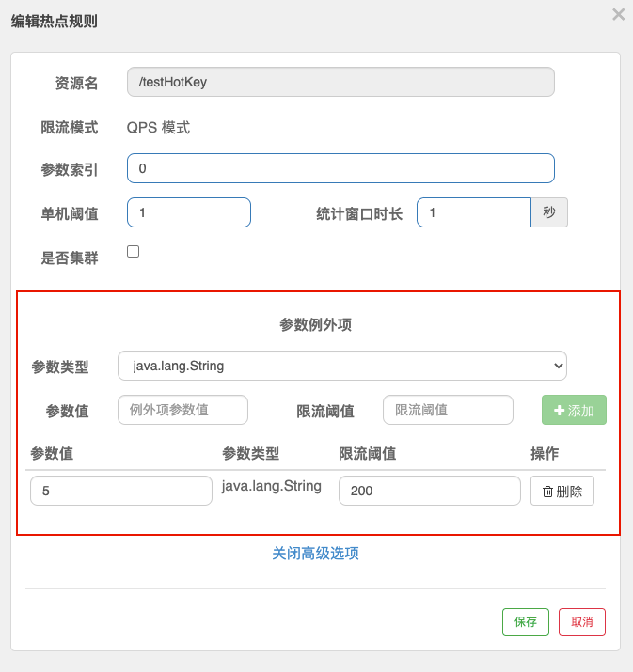This screenshot has height=672, width=633.
Task: Click the 限流阈值 cell containing 200
Action: 429,491
